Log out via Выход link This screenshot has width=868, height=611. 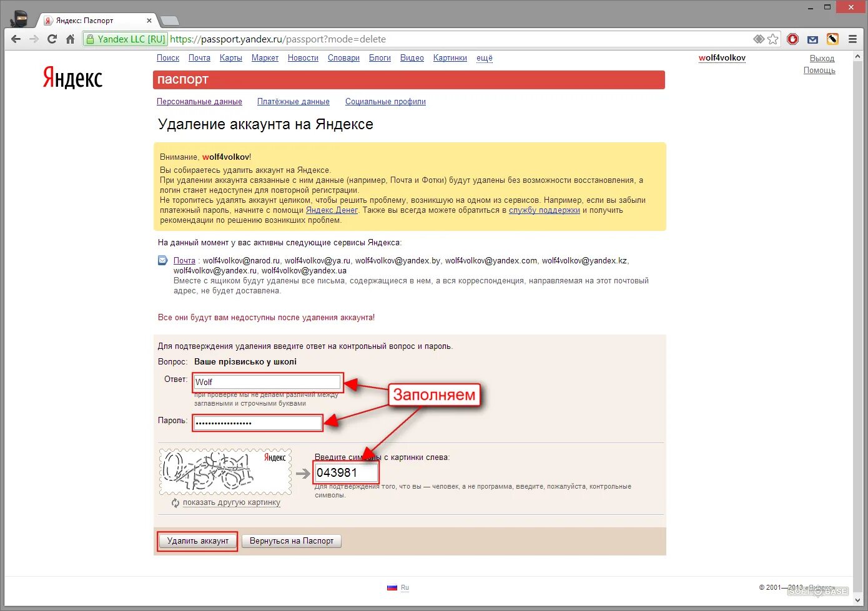coord(822,58)
